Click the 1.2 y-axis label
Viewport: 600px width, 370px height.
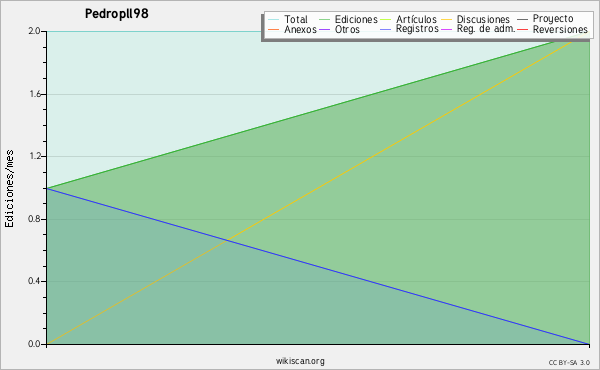click(35, 156)
